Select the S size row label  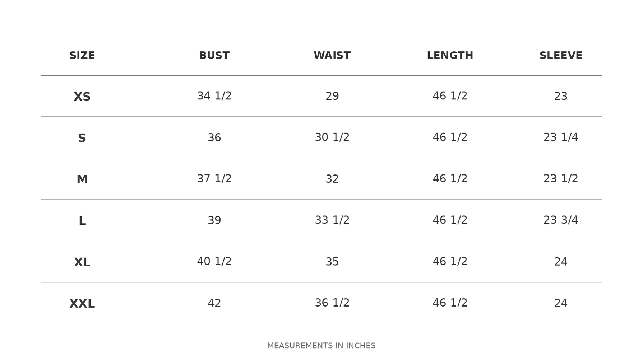pyautogui.click(x=82, y=138)
